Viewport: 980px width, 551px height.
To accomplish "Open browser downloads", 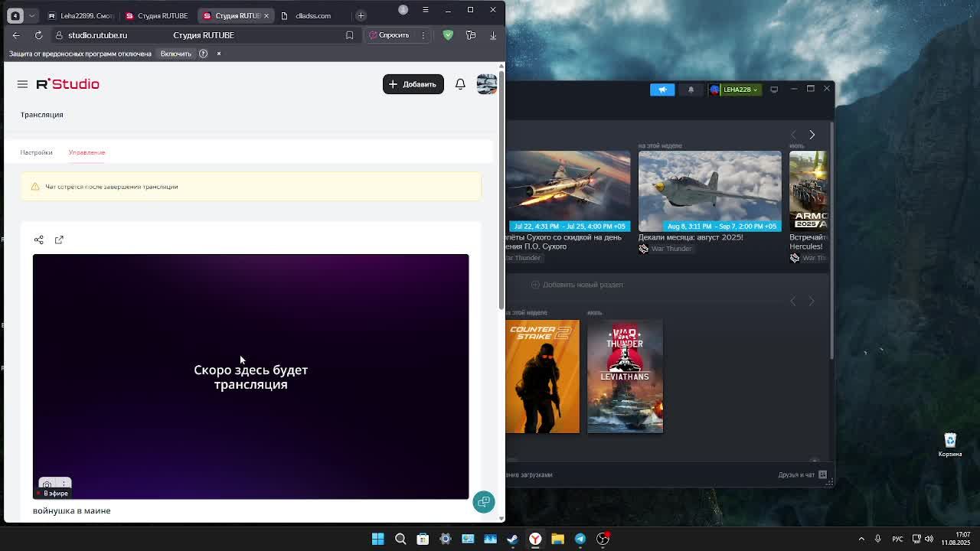I will [x=493, y=35].
